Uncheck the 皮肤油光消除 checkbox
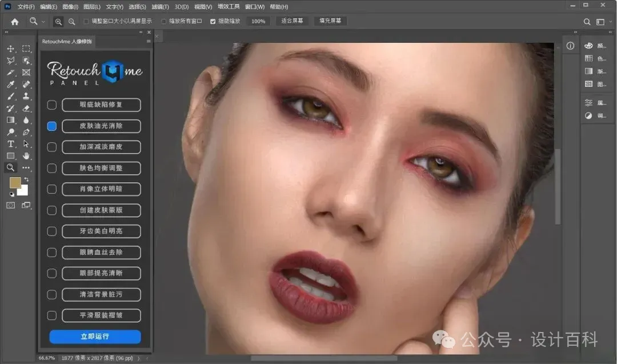617x364 pixels. coord(51,126)
